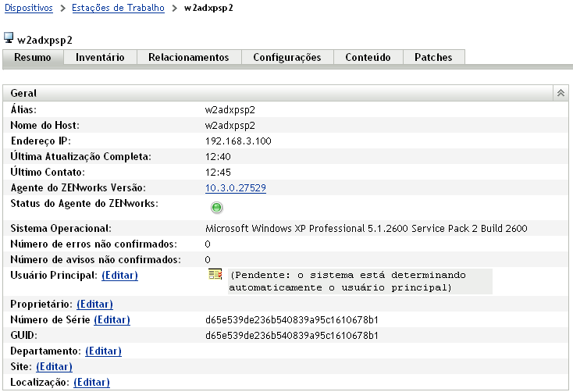Click the Número de avisos não confirmados value
The height and width of the screenshot is (392, 573).
tap(208, 260)
